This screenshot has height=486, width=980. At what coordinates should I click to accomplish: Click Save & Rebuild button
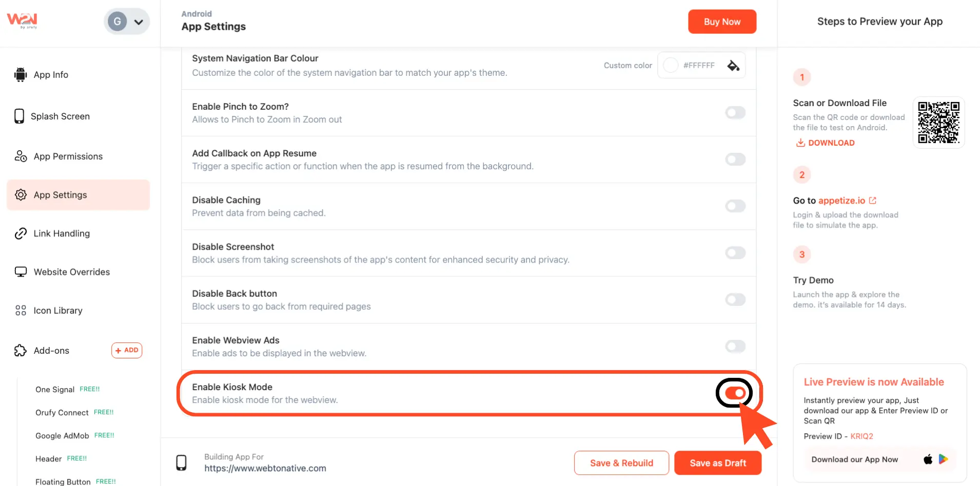point(621,463)
